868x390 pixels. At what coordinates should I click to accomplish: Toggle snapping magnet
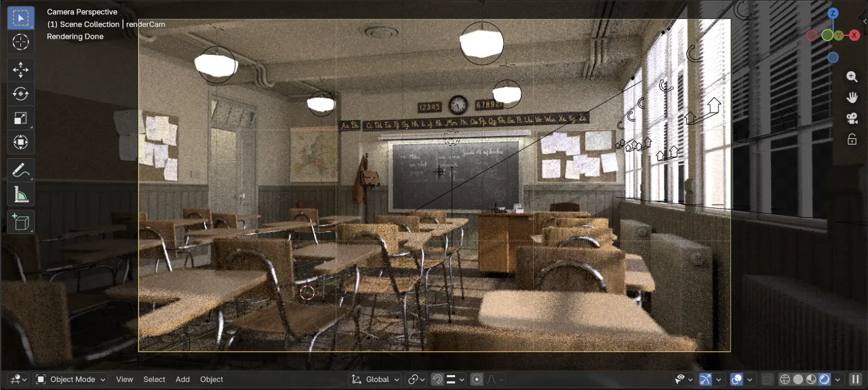[437, 379]
